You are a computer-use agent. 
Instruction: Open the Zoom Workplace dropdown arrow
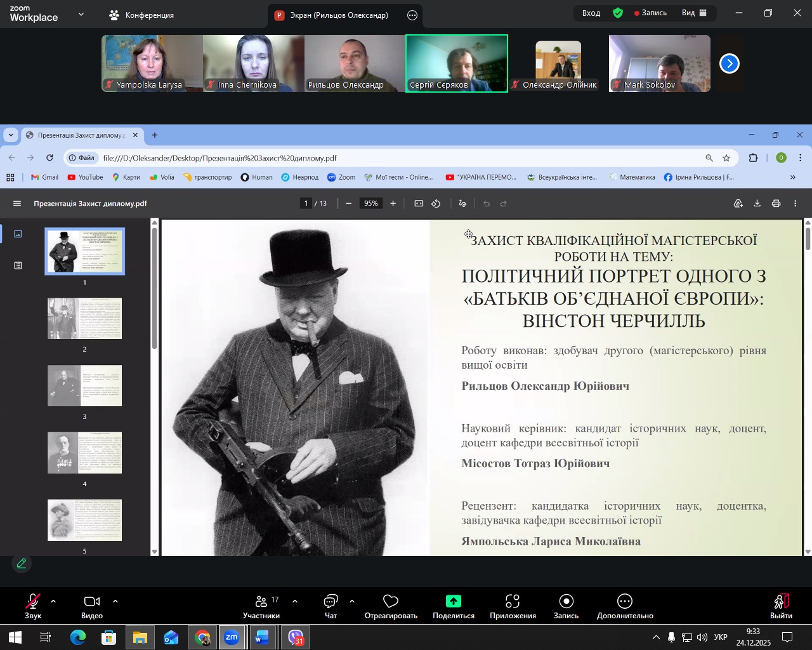pos(81,14)
